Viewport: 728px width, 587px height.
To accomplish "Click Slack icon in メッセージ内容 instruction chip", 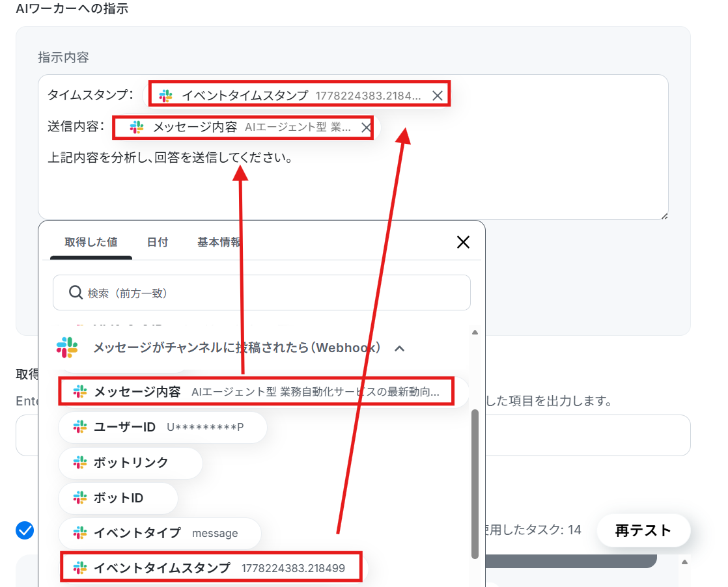I will (x=137, y=127).
